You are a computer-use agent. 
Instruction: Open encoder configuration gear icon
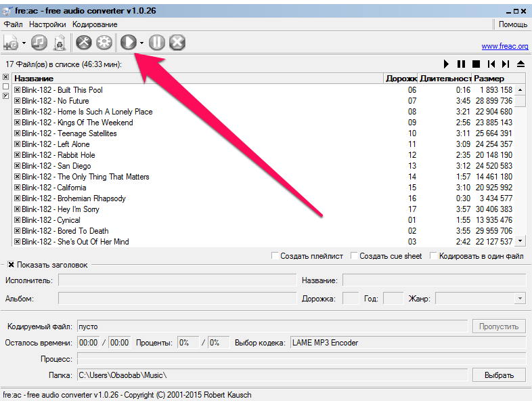(x=104, y=43)
